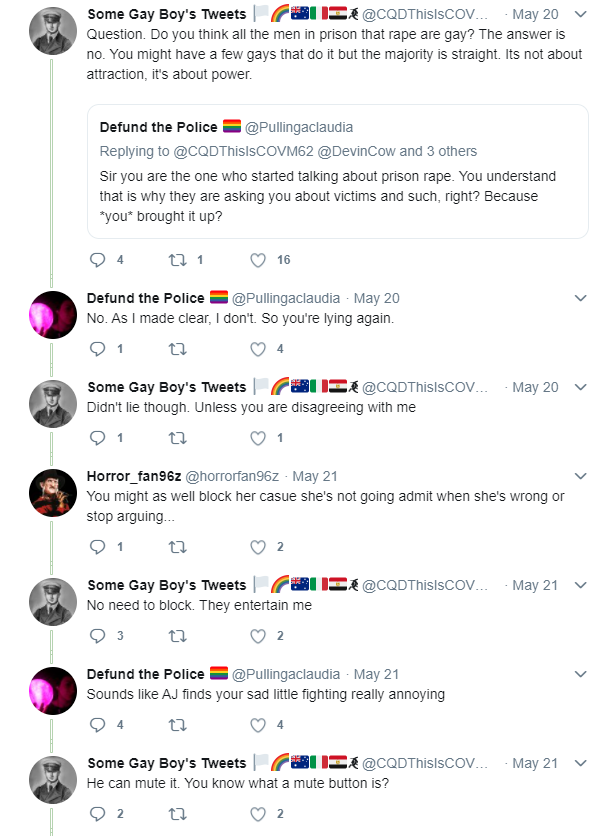This screenshot has width=616, height=836.
Task: Like the 'So you're lying again' tweet
Action: 258,349
